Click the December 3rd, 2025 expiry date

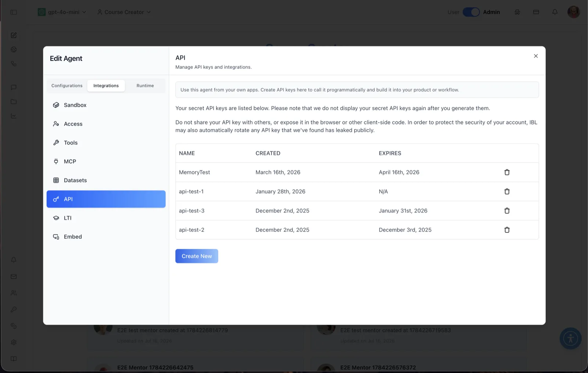pos(405,230)
